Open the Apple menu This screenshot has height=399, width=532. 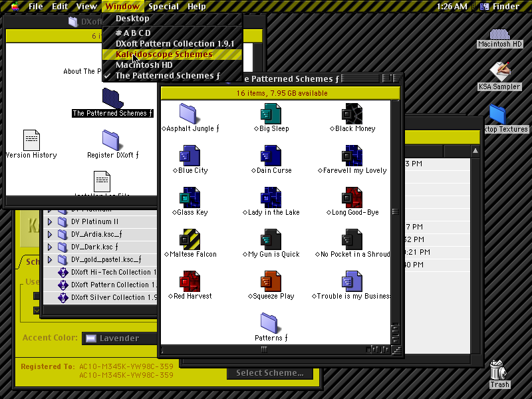coord(15,7)
